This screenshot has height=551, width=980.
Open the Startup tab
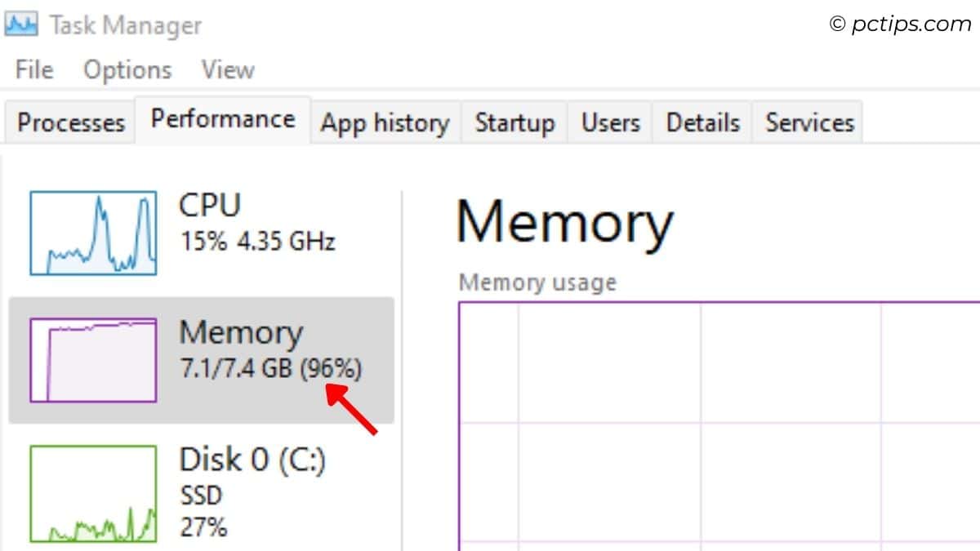click(x=514, y=122)
